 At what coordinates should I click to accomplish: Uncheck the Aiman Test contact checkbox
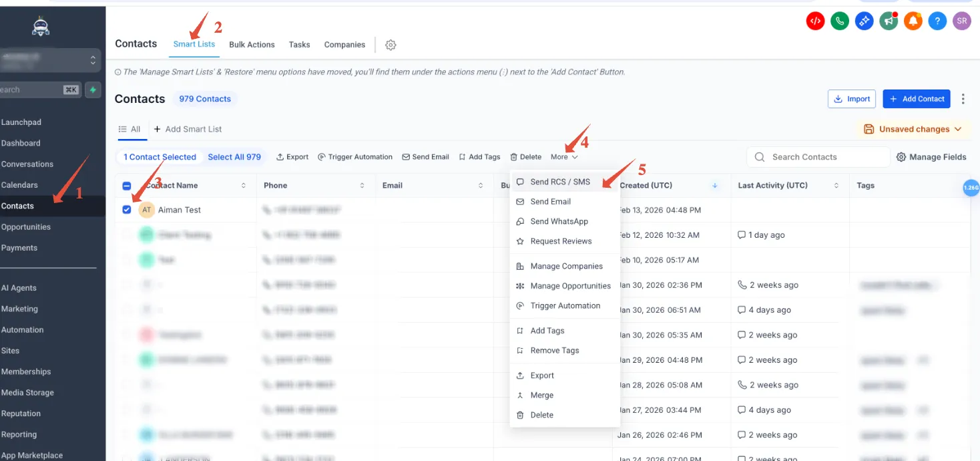click(x=127, y=210)
